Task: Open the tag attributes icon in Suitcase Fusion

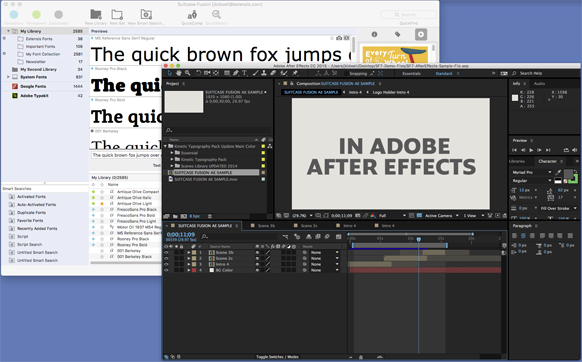Action: click(x=398, y=34)
